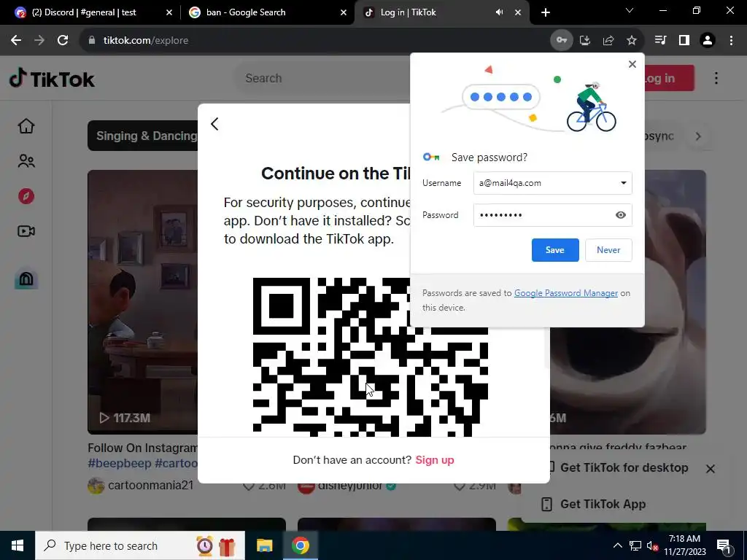Go back with the login modal arrow
Image resolution: width=747 pixels, height=560 pixels.
click(x=214, y=124)
